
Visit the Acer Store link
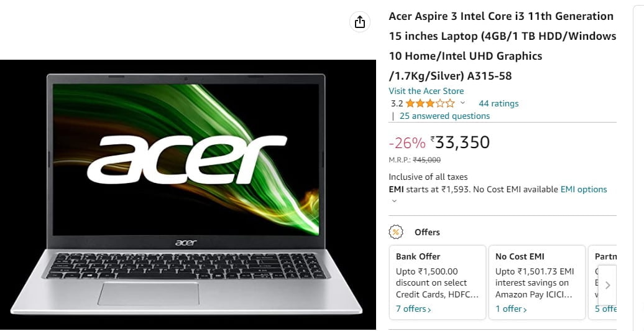[x=426, y=91]
